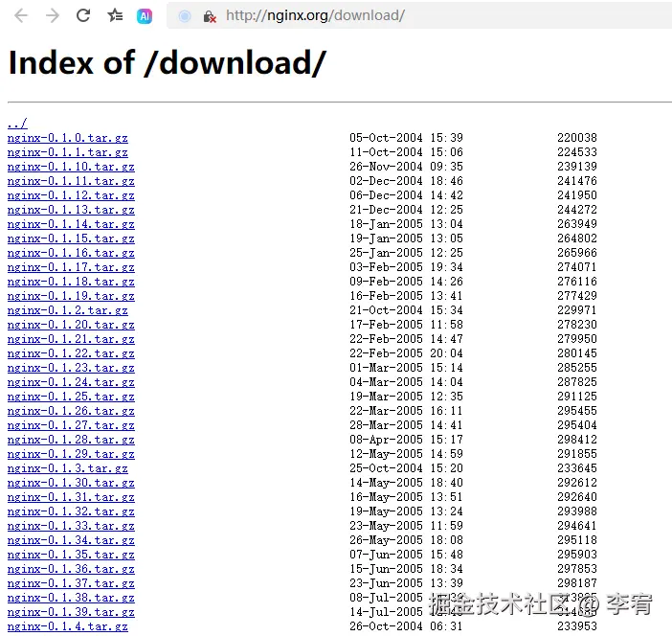
Task: Click the date 26-Oct-2004 06:31
Action: [x=406, y=626]
